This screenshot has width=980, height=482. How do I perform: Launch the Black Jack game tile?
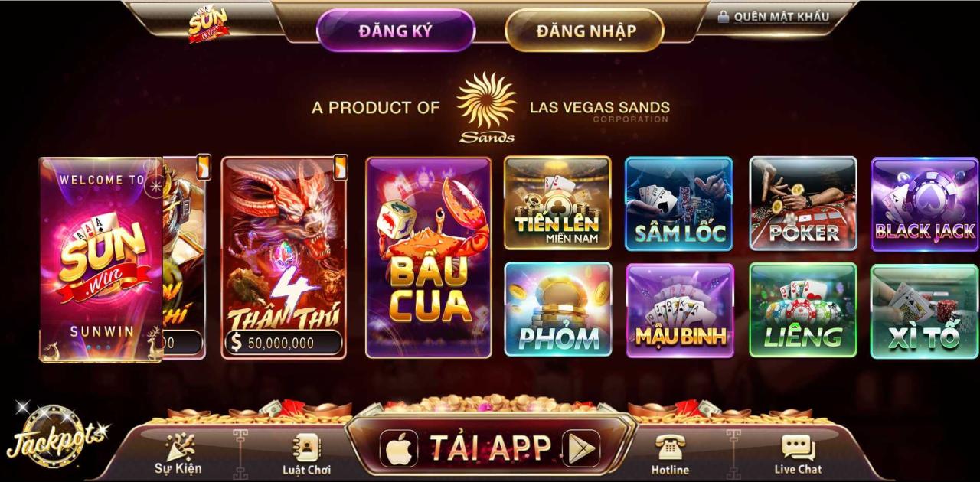[x=925, y=204]
